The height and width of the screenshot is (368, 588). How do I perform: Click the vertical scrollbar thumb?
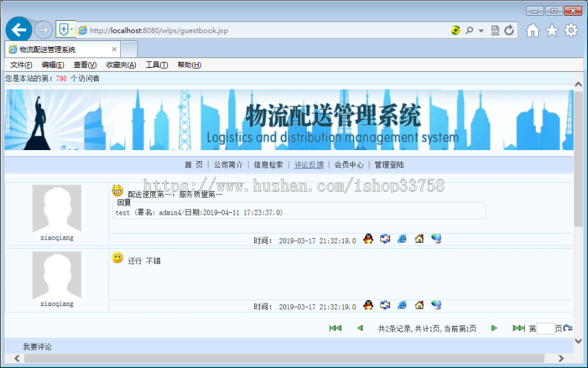(578, 159)
